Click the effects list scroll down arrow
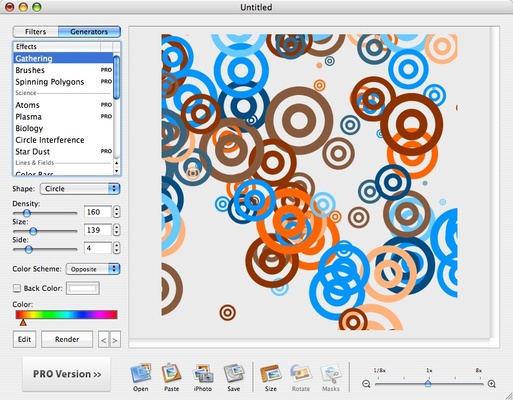Viewport: 513px width, 400px height. tap(116, 171)
